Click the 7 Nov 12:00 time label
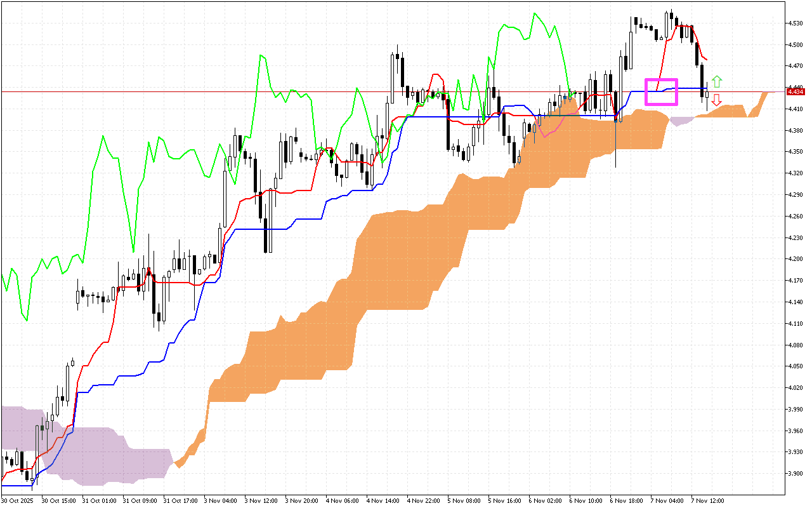812x508 pixels. (709, 501)
